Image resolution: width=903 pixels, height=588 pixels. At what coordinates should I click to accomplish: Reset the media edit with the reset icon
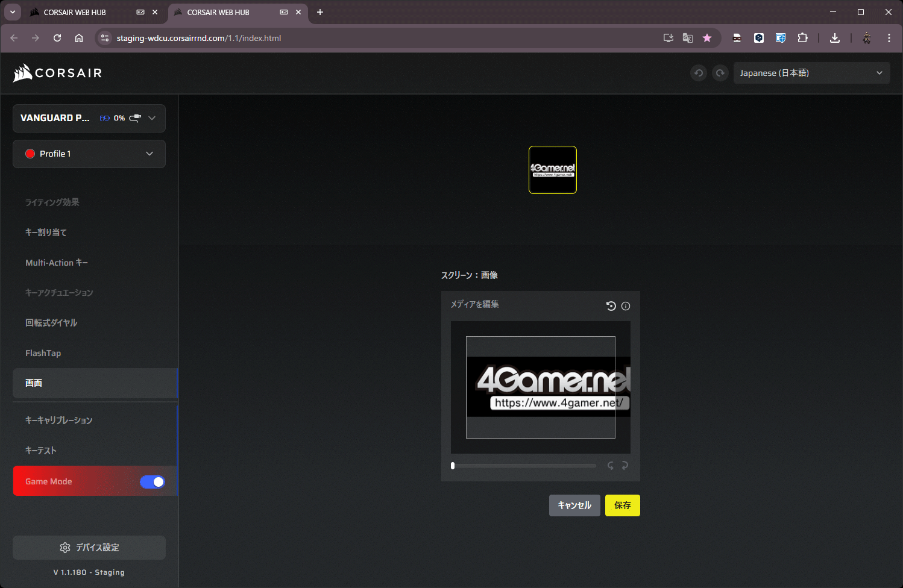tap(611, 306)
